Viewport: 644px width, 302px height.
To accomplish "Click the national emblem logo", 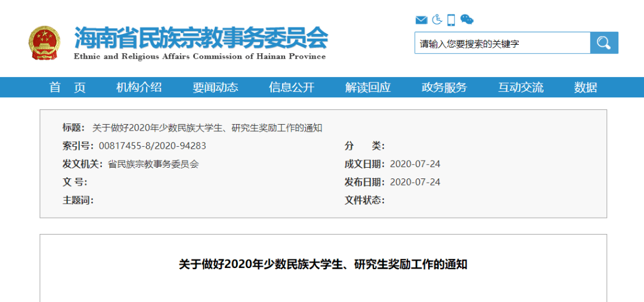I will pos(44,43).
